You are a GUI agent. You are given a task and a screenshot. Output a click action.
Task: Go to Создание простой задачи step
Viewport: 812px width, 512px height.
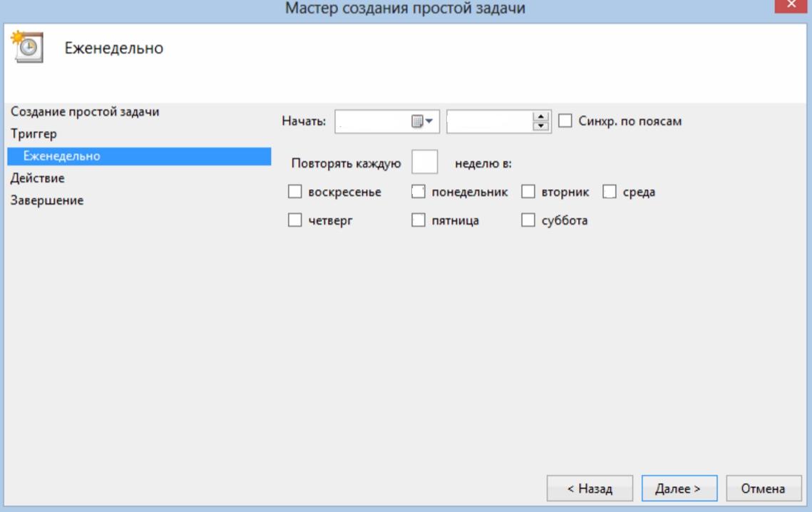(85, 111)
